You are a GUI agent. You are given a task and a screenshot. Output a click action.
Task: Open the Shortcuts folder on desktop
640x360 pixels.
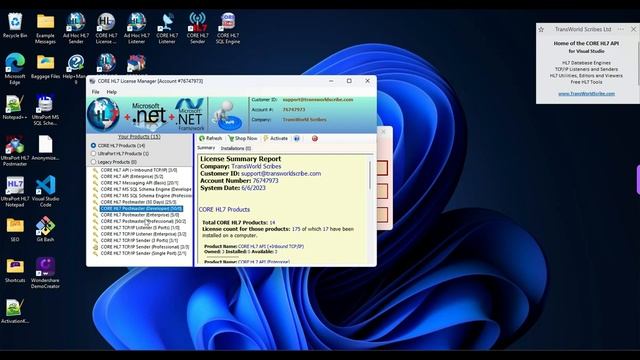coord(15,270)
